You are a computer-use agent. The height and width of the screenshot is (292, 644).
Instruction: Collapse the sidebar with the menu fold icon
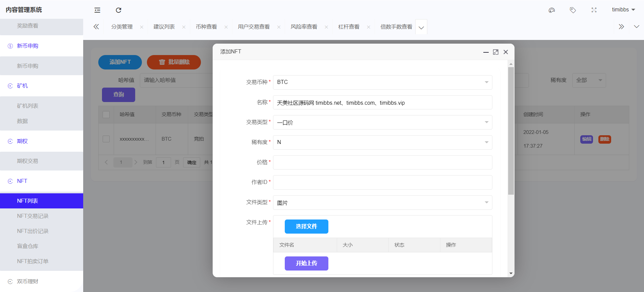(97, 10)
